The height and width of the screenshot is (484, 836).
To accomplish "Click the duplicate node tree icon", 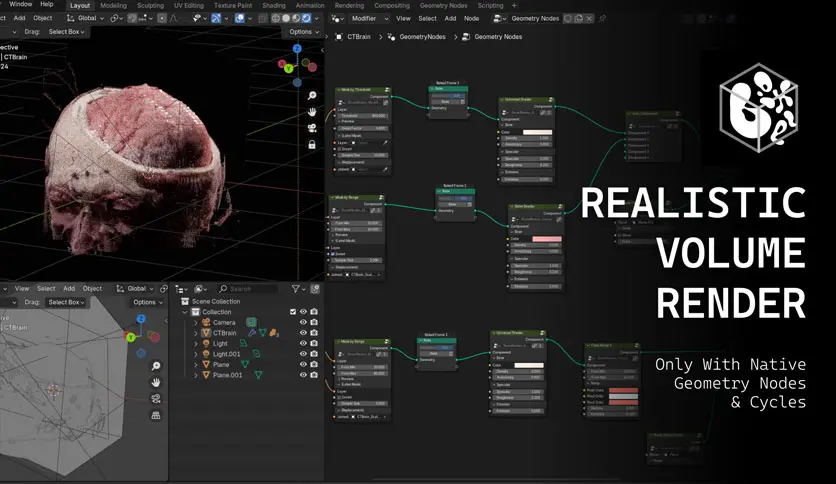I will click(x=578, y=18).
